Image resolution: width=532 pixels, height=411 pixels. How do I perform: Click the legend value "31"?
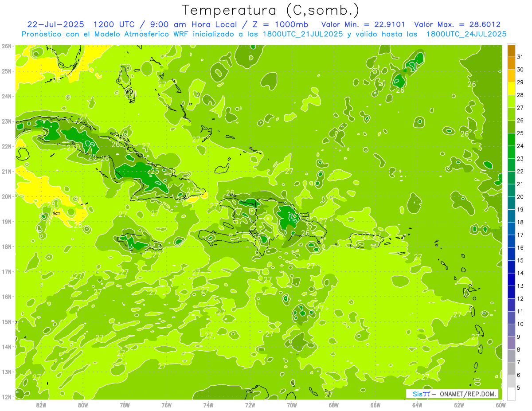[x=520, y=57]
